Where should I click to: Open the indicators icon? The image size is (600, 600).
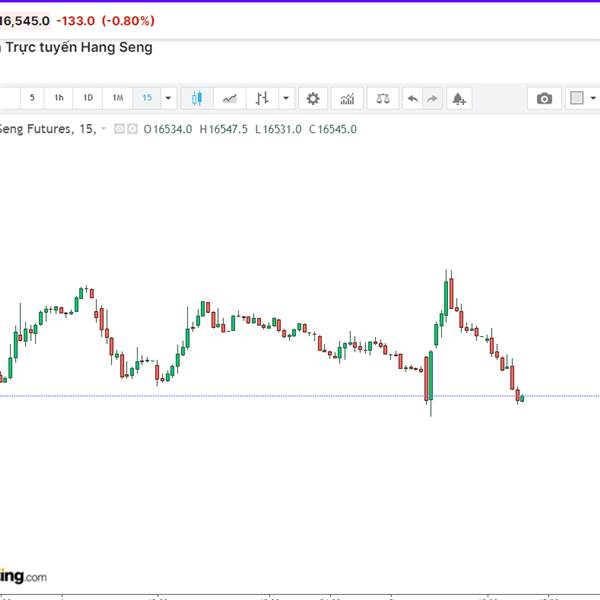tap(347, 98)
